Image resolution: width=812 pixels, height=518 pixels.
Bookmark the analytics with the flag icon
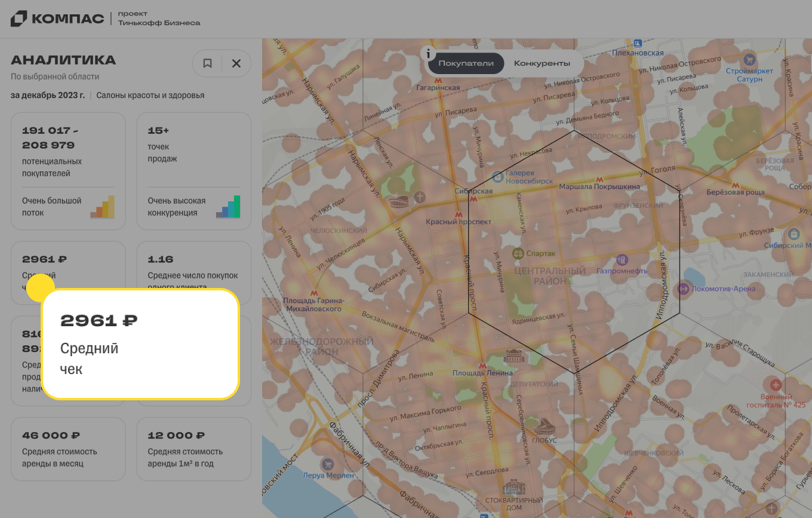[207, 63]
